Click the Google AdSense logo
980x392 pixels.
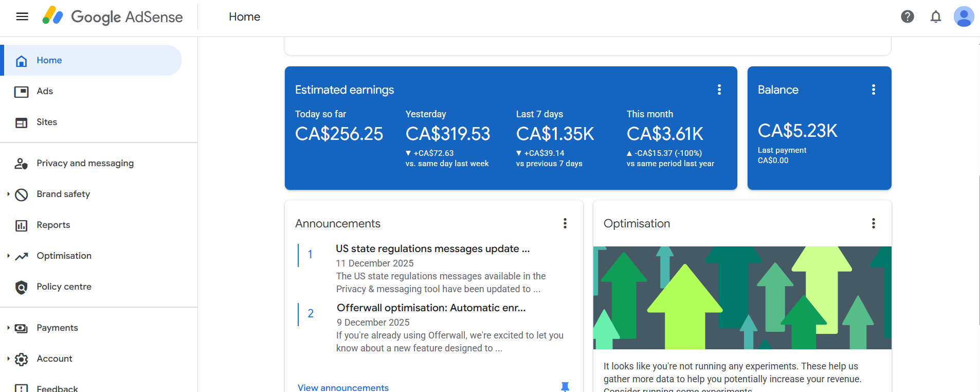113,16
